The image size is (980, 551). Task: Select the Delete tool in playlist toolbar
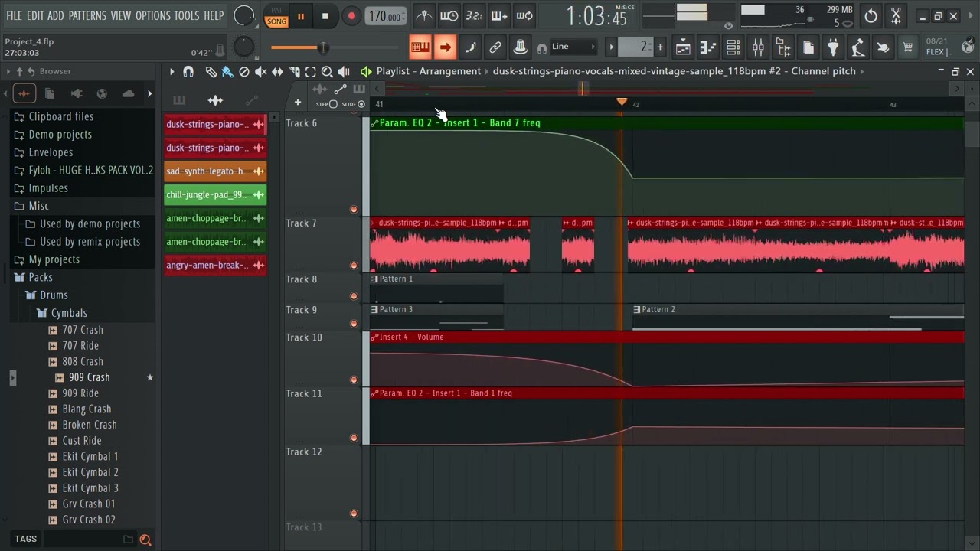244,71
